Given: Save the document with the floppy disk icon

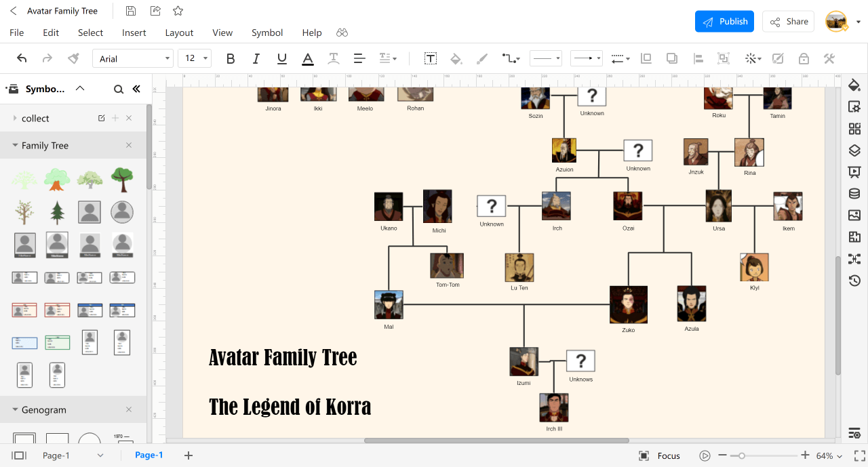Looking at the screenshot, I should (x=131, y=11).
